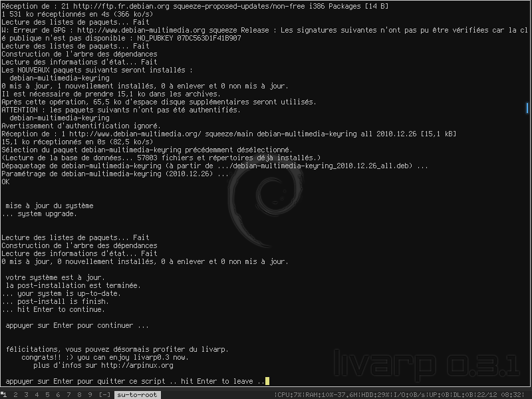The height and width of the screenshot is (399, 532).
Task: Click "... hit Enter to continue." line
Action: [x=53, y=309]
